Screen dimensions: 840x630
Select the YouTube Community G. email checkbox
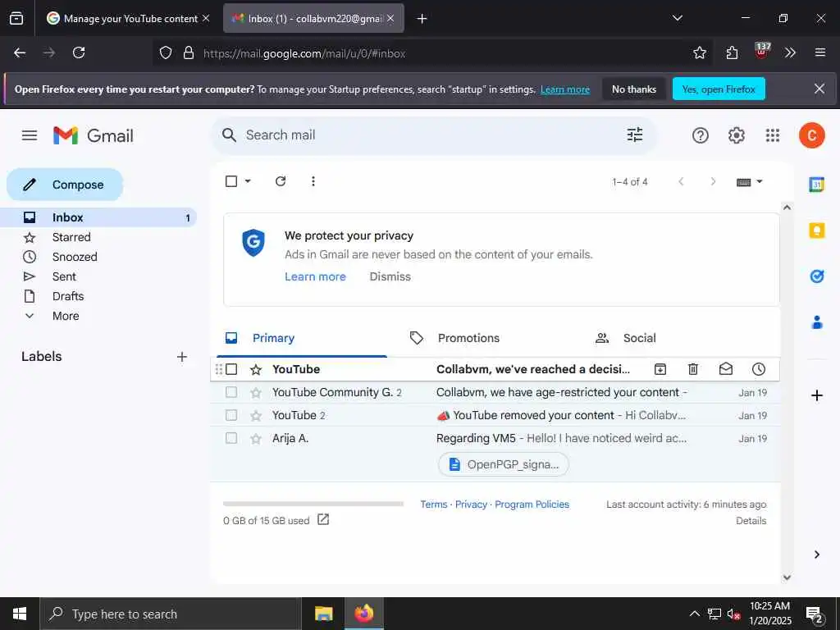231,392
